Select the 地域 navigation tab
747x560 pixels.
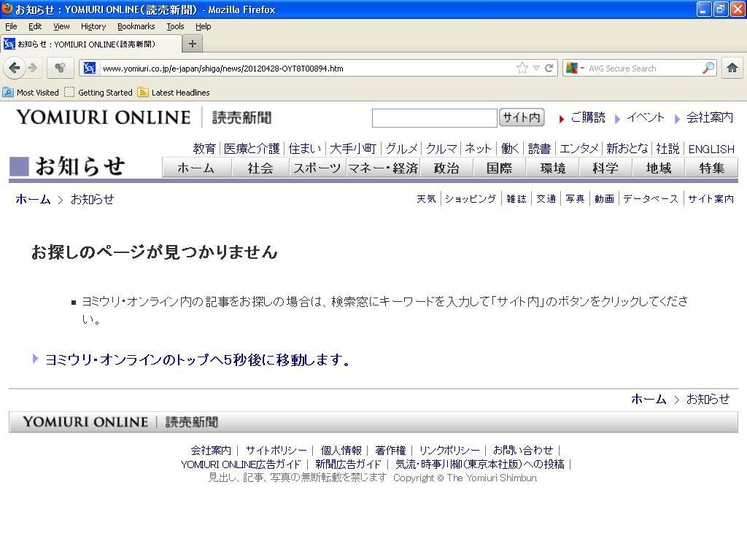[659, 168]
